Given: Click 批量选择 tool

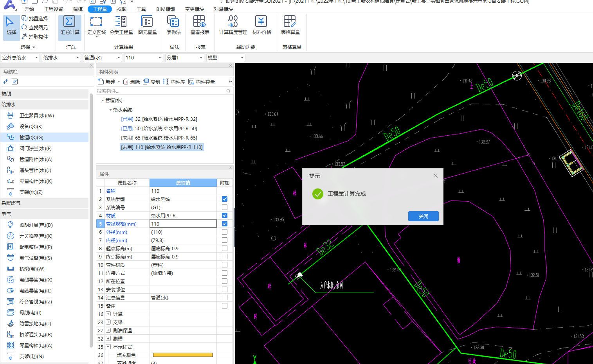Looking at the screenshot, I should pos(34,18).
